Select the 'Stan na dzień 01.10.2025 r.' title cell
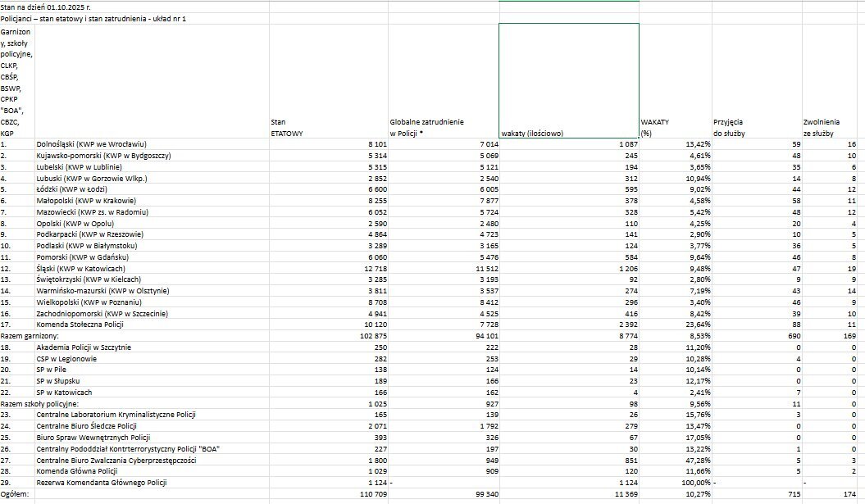The height and width of the screenshot is (504, 865). point(46,7)
